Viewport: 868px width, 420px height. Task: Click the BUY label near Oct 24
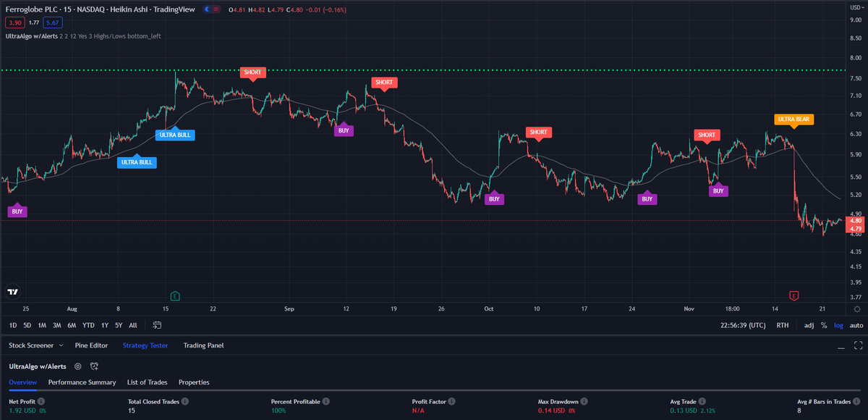[x=647, y=198]
